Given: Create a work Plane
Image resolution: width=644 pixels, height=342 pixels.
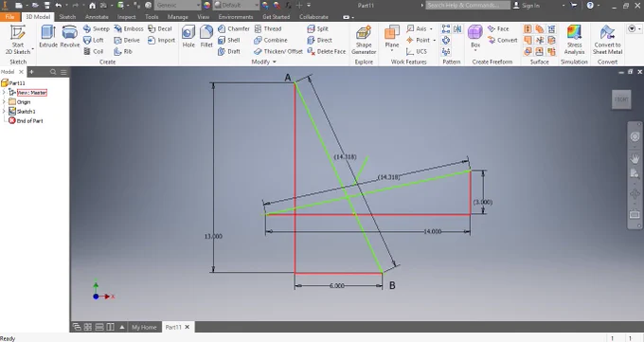Looking at the screenshot, I should point(392,36).
